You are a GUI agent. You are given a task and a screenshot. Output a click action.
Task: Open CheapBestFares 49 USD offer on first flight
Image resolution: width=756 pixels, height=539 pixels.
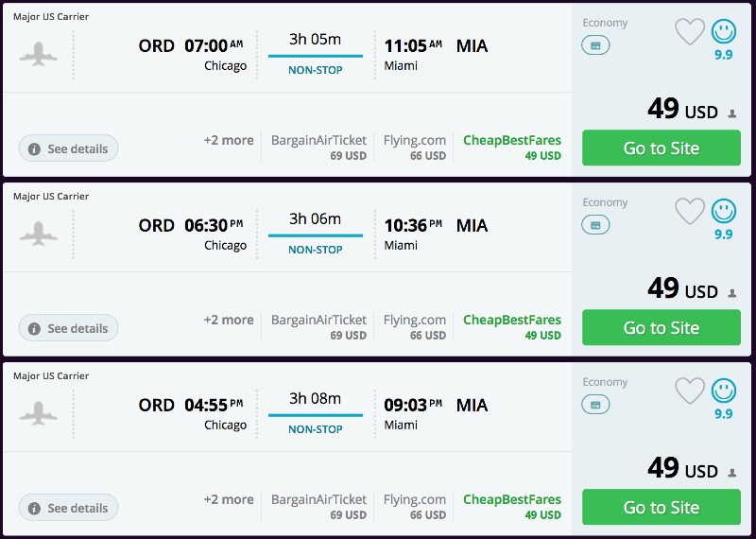pyautogui.click(x=512, y=147)
